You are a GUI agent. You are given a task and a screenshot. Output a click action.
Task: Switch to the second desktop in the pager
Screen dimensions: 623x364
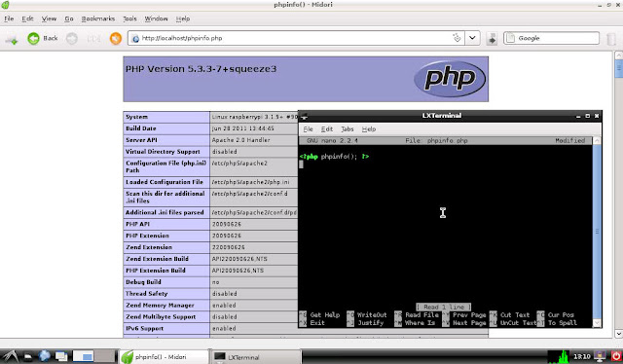[104, 356]
